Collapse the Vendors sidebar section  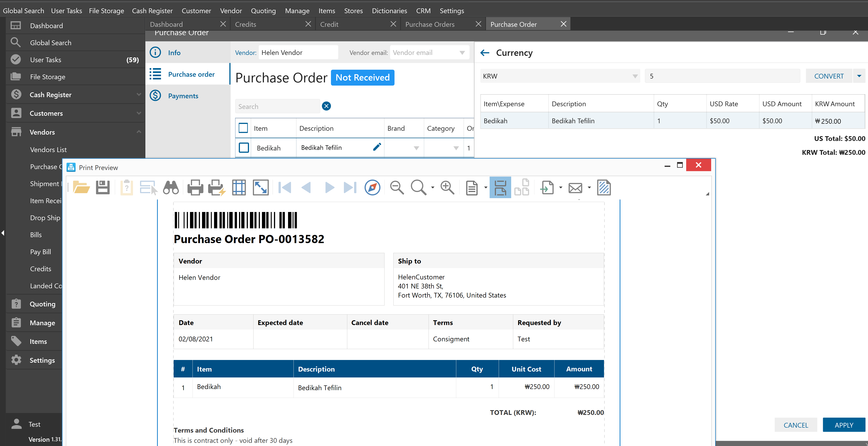138,132
